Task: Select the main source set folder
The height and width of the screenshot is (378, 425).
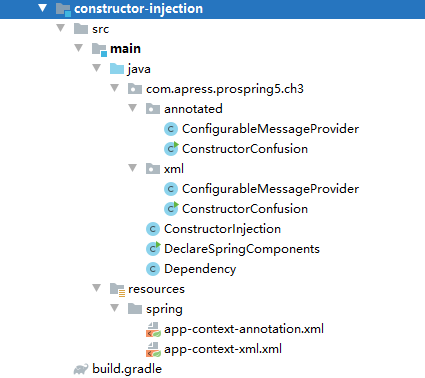Action: click(x=125, y=49)
